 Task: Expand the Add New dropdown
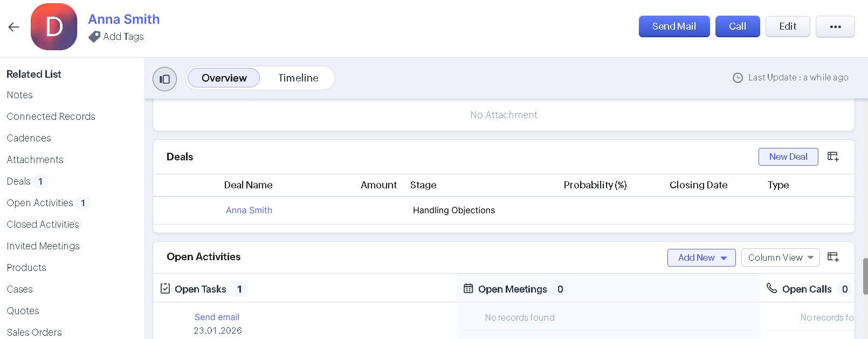click(x=701, y=258)
